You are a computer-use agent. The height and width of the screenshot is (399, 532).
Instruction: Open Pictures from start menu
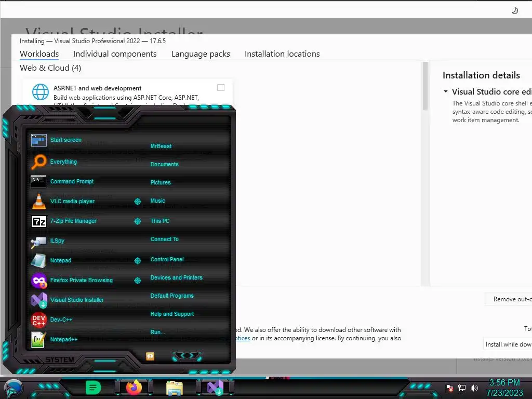pos(161,182)
